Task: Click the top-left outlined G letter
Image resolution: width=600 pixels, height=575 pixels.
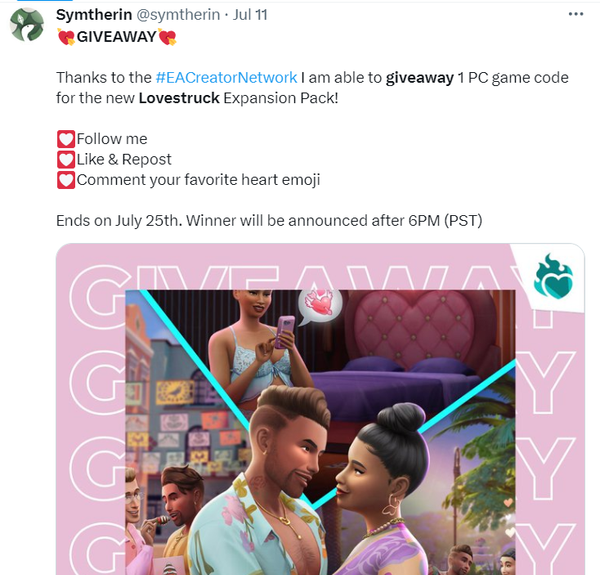Action: [98, 296]
